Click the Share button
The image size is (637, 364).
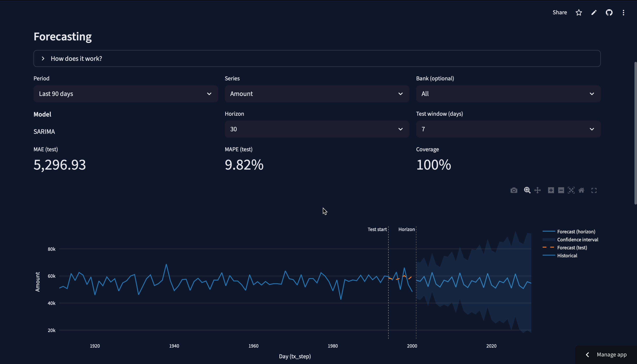pos(560,12)
